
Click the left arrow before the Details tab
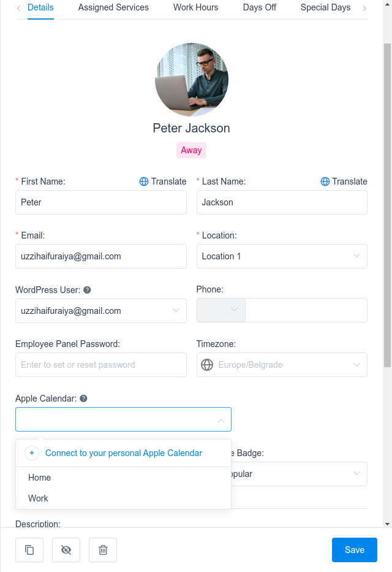coord(18,8)
